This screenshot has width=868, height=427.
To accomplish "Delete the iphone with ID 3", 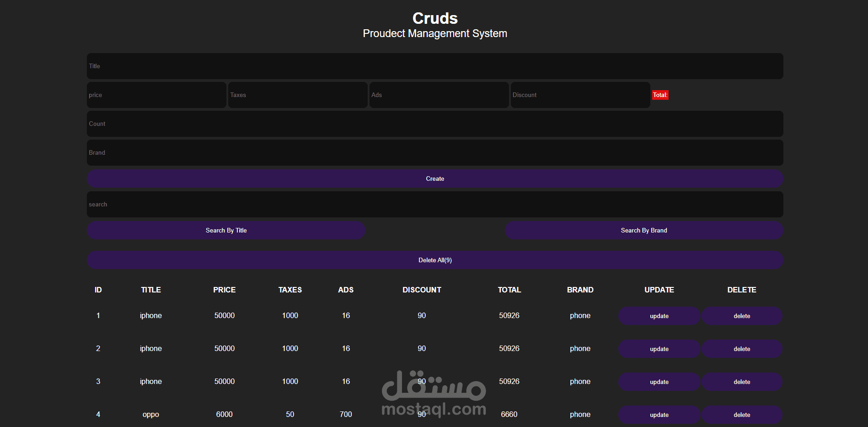I will pyautogui.click(x=742, y=382).
